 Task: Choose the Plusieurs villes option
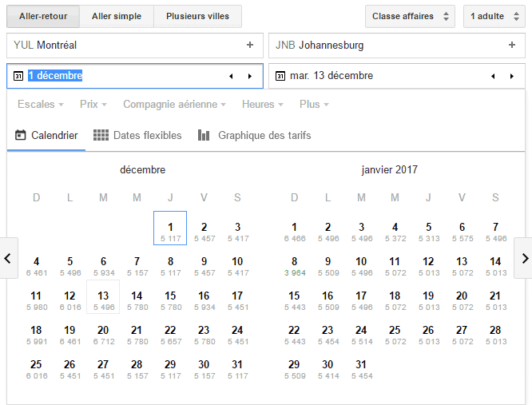coord(197,16)
